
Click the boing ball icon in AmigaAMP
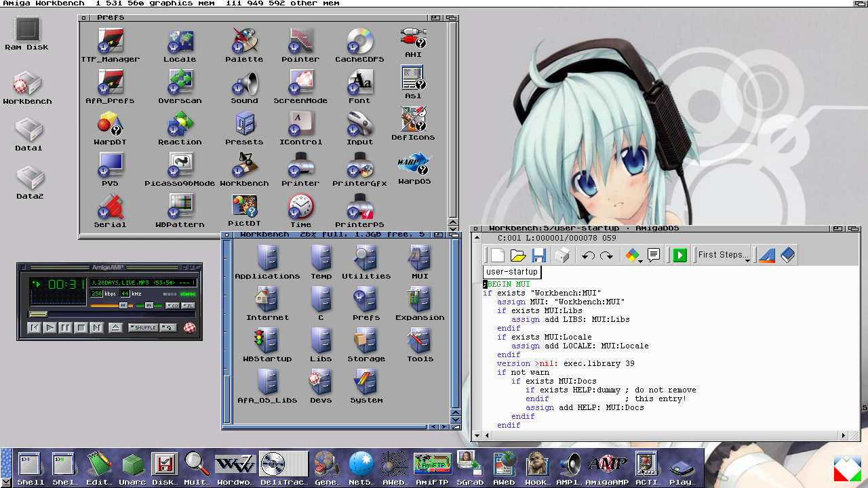pos(189,327)
